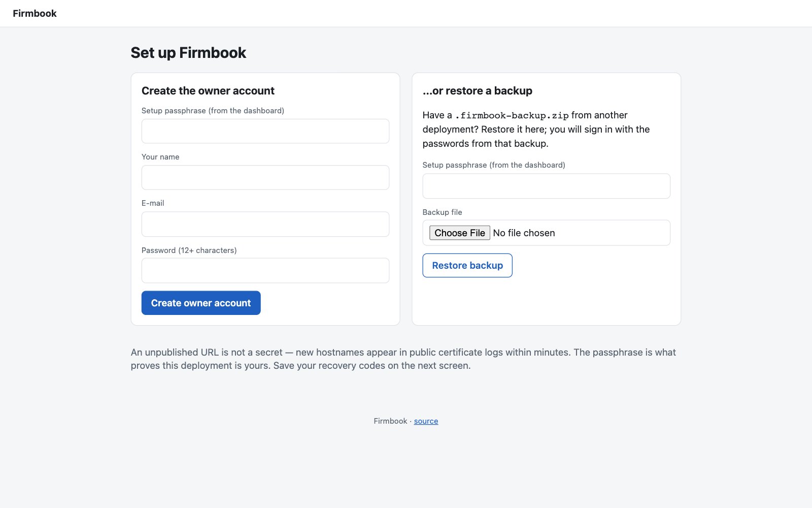Open the Choose File picker
Screen dimensions: 812x508
(x=460, y=233)
